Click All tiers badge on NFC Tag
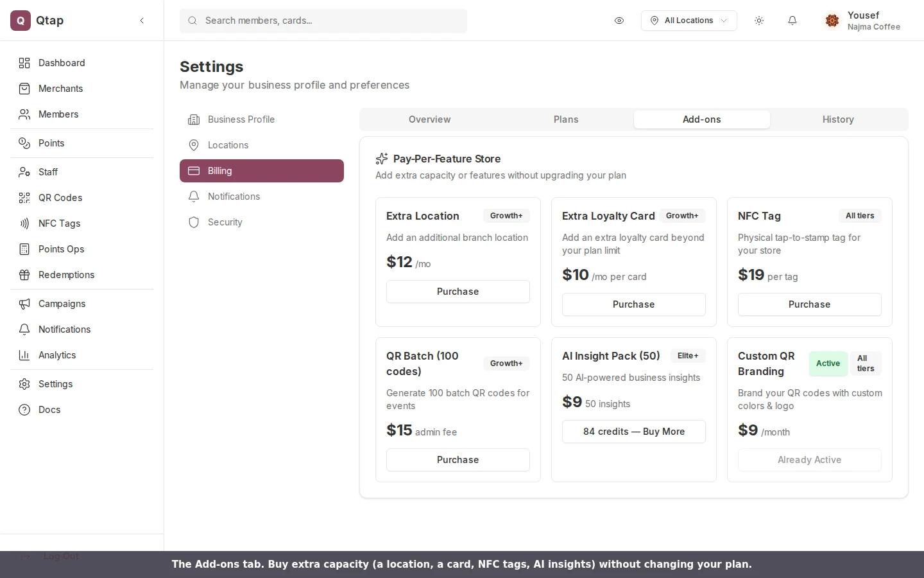The width and height of the screenshot is (924, 578). [860, 216]
